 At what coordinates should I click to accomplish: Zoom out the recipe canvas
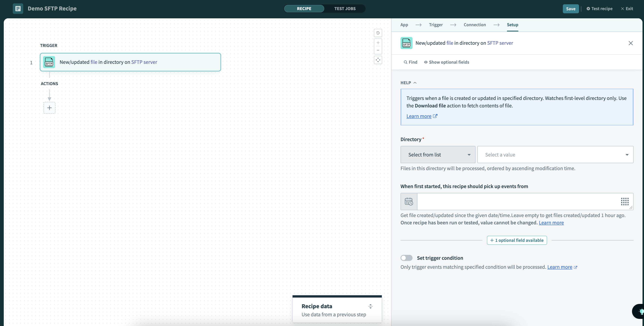tap(378, 50)
